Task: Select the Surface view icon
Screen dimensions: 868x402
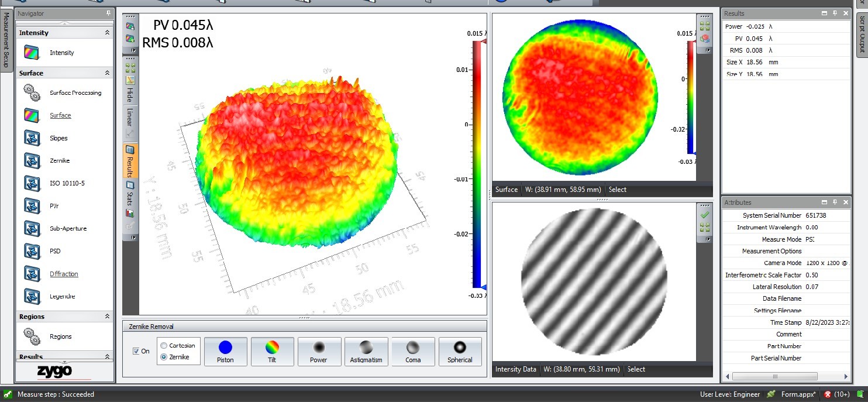Action: point(32,115)
